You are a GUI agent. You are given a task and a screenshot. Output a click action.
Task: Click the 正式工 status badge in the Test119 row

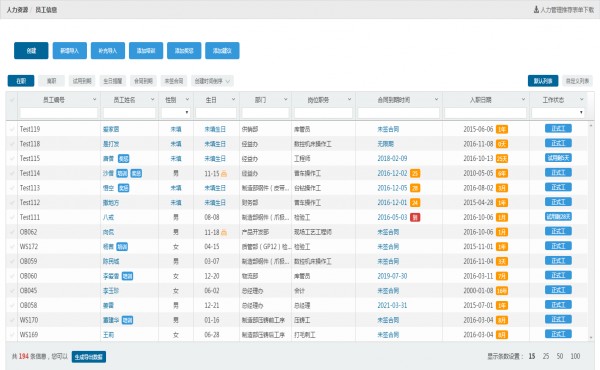pos(558,129)
